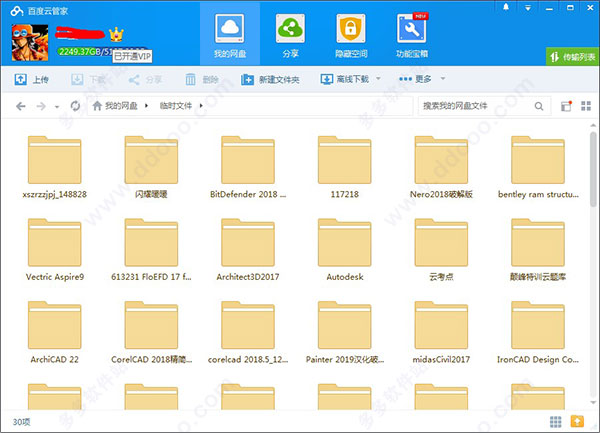Switch to the 分享 tab

click(x=290, y=35)
